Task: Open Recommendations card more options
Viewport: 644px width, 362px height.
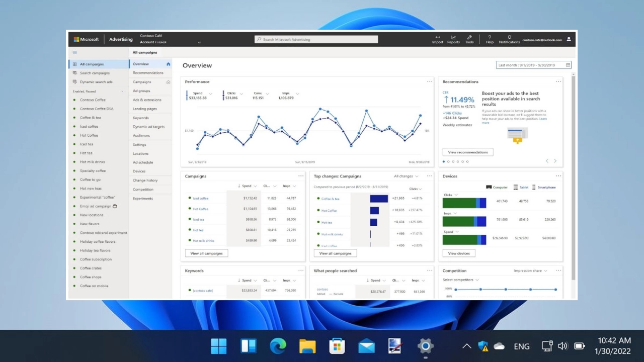Action: click(558, 81)
